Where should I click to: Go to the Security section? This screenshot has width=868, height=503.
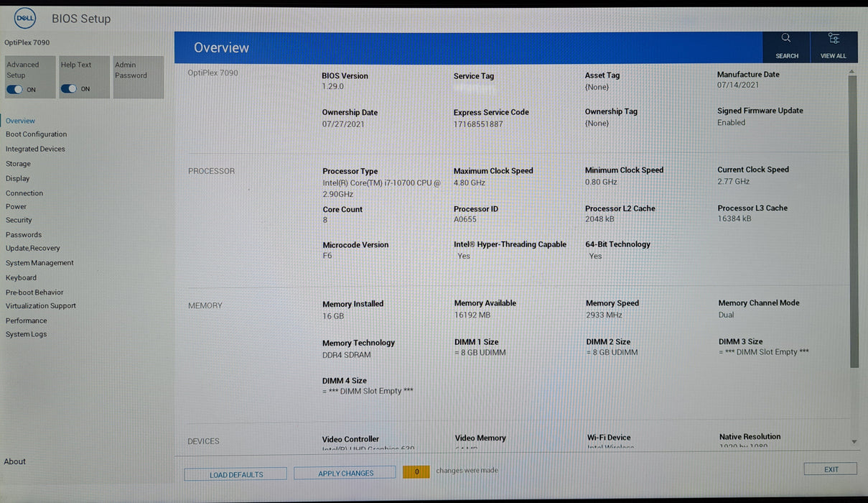pyautogui.click(x=19, y=220)
